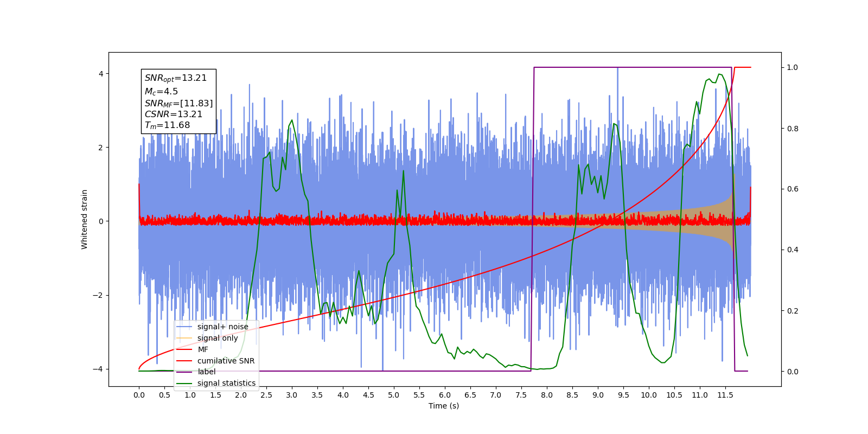Click the 11.0 tick on the time axis
Screen dimensions: 868x434
tap(700, 395)
